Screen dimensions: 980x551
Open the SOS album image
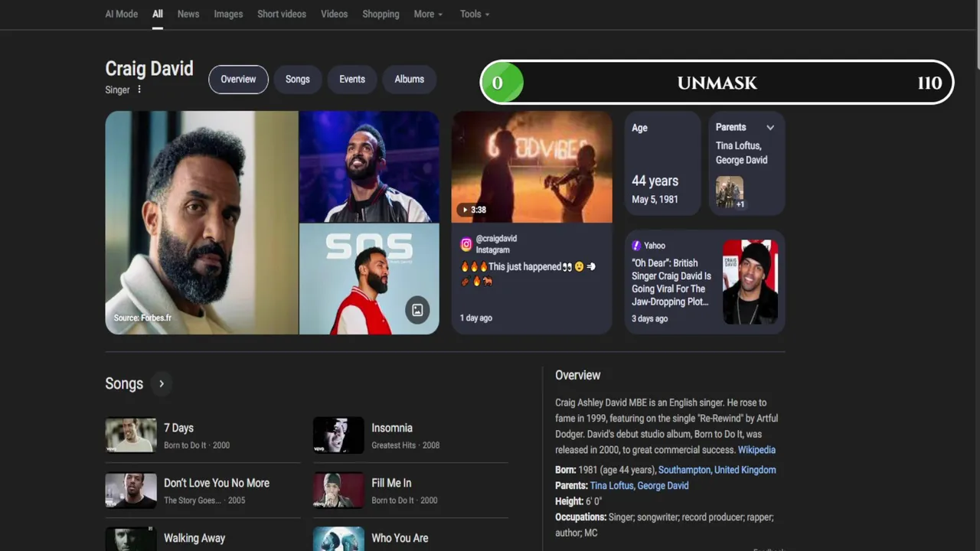point(369,279)
